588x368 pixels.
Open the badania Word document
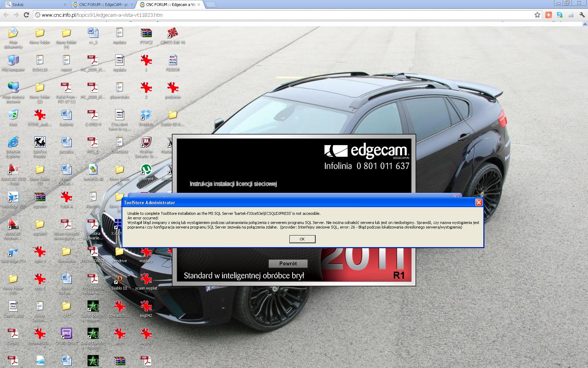(66, 118)
